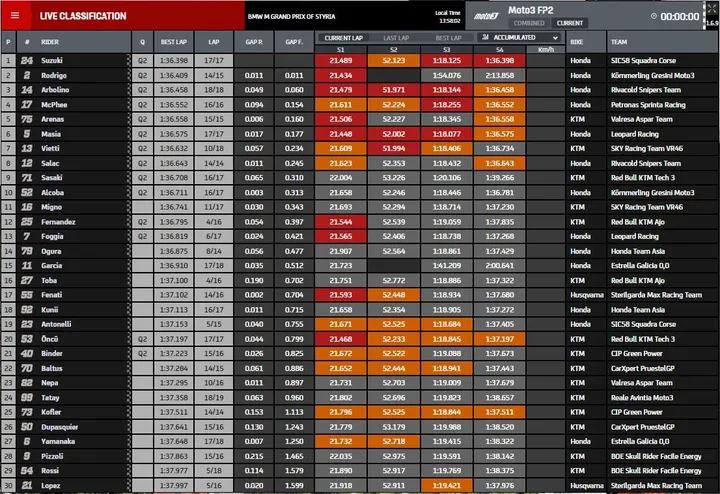Click Rossi's gap 1.579
This screenshot has height=494, width=720.
click(x=294, y=471)
